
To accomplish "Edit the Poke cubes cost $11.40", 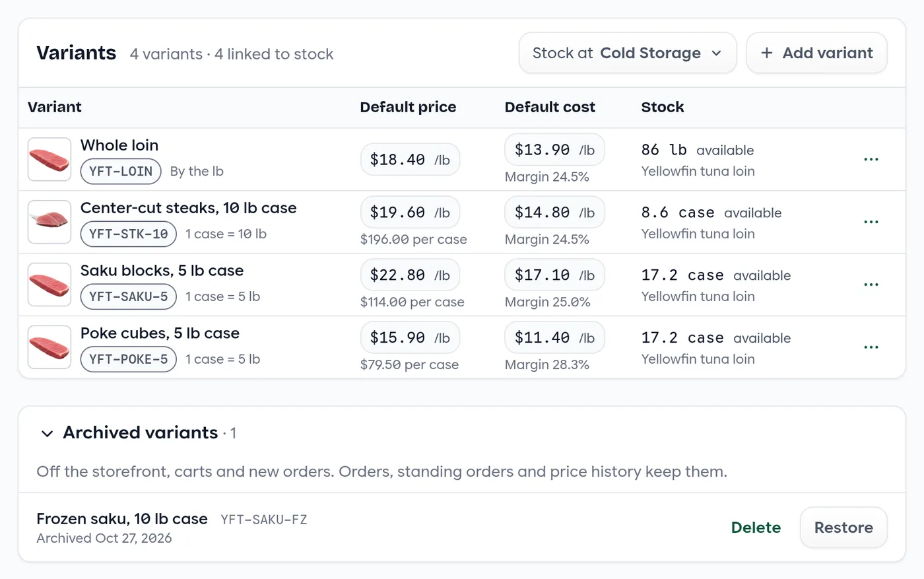I will (x=554, y=338).
